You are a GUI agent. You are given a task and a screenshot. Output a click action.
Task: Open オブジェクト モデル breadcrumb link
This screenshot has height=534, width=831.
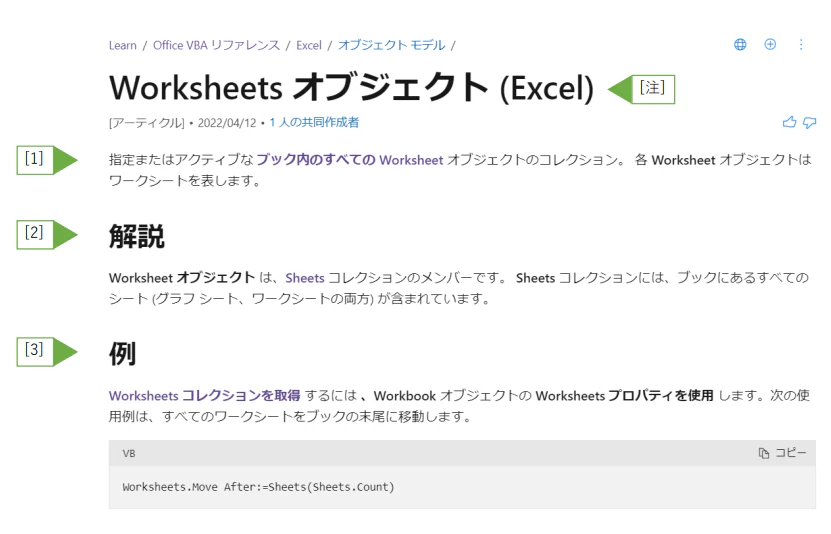click(x=392, y=46)
